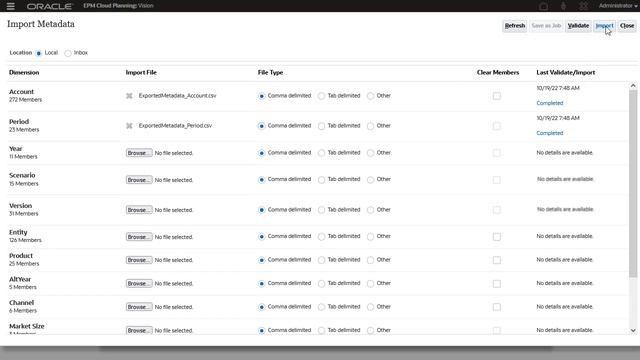Open the user assistance icon in header
This screenshot has width=640, height=360.
click(583, 6)
